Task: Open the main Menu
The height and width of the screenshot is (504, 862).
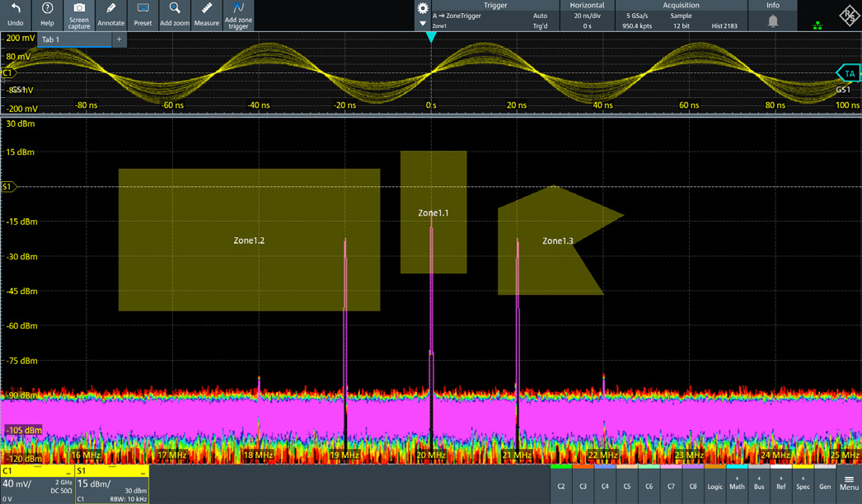Action: pos(849,483)
